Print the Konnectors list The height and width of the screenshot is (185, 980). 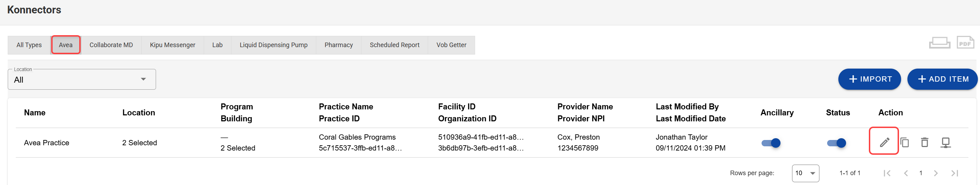point(939,42)
